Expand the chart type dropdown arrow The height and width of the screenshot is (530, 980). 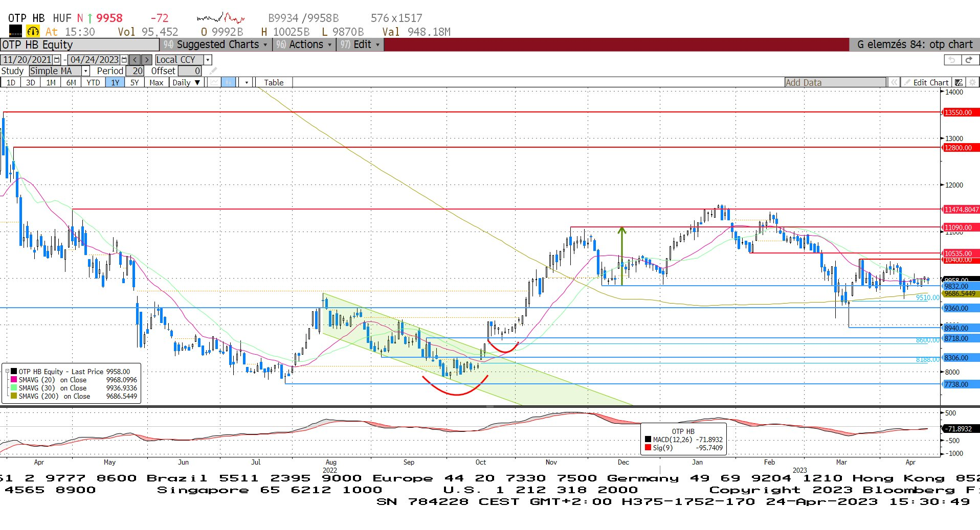tap(247, 82)
